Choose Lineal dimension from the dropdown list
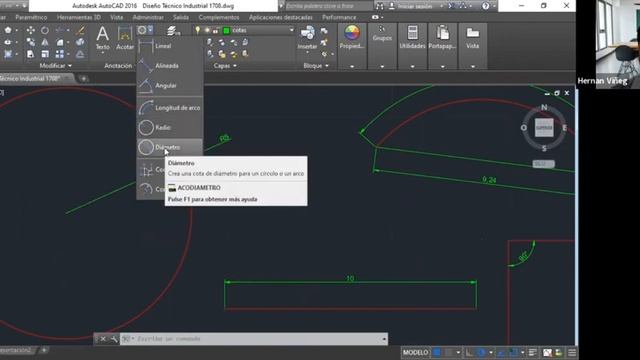The width and height of the screenshot is (640, 360). click(x=169, y=46)
